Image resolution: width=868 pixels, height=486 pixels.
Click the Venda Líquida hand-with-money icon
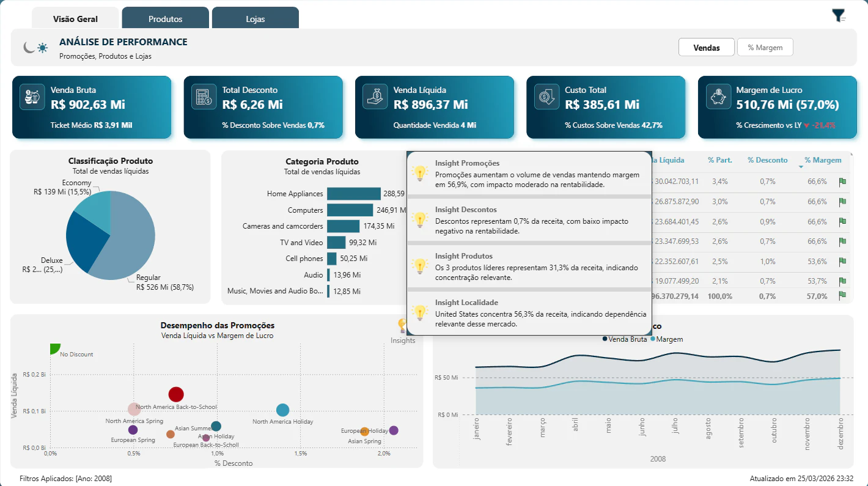coord(375,97)
